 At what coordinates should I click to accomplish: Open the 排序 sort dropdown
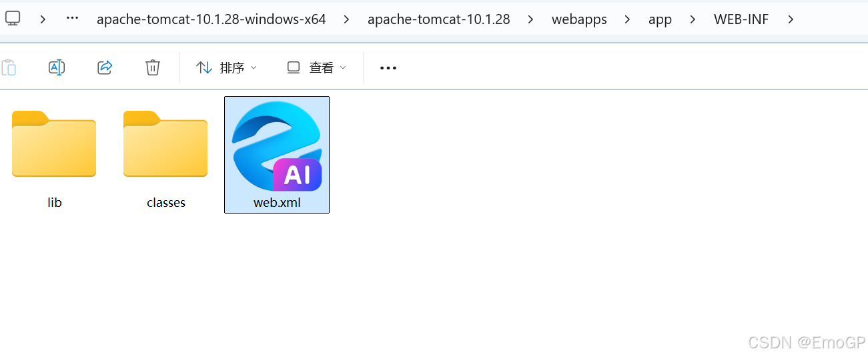tap(226, 67)
